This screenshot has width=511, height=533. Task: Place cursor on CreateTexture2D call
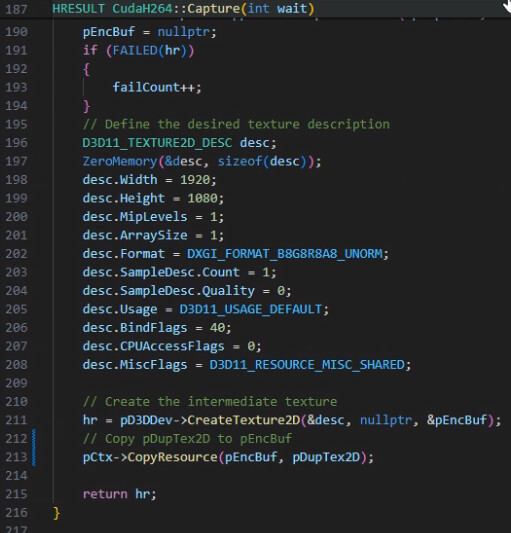(243, 420)
